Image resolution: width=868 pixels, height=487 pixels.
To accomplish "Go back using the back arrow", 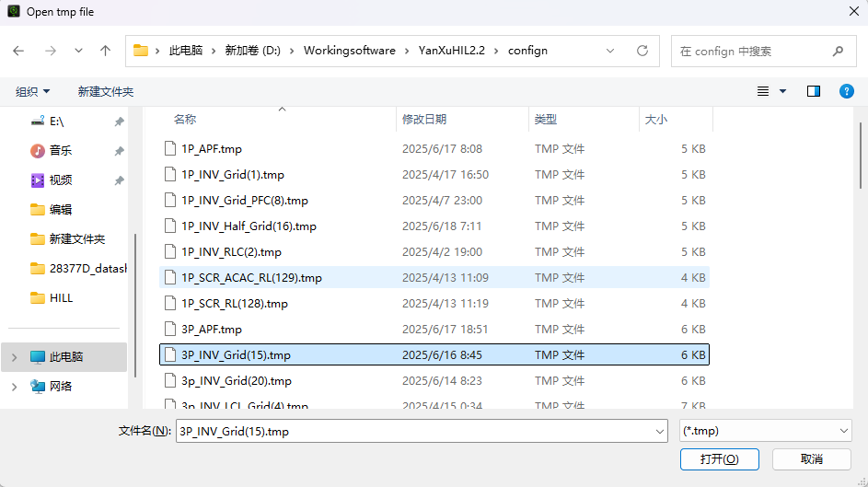I will pos(18,51).
